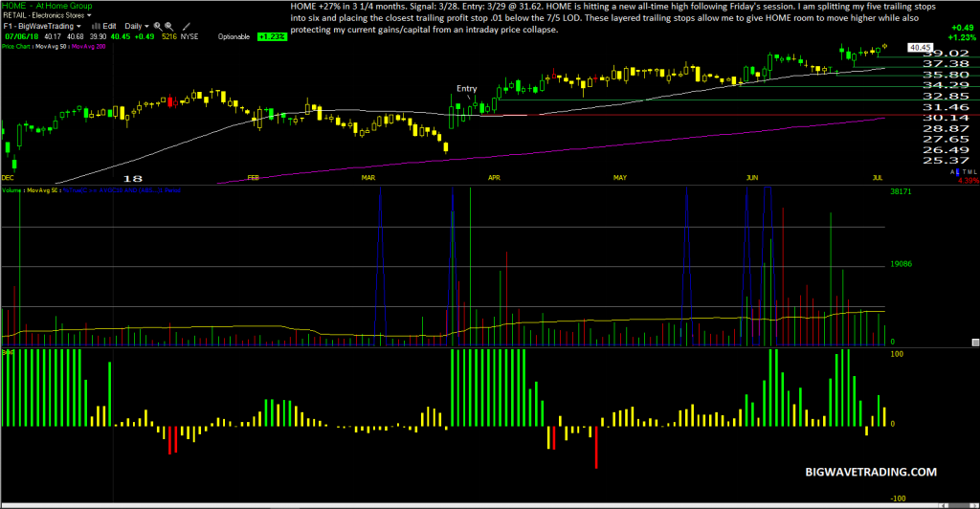Click the close price 40.45 in data row
980x509 pixels.
(121, 36)
